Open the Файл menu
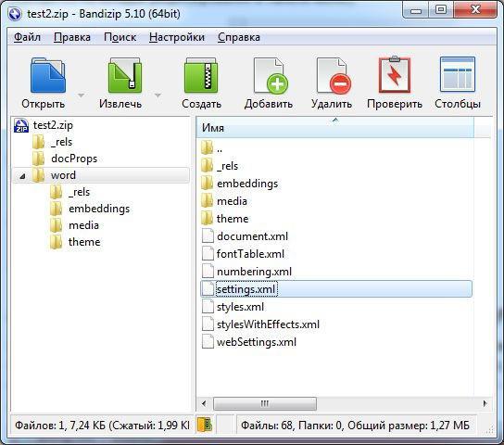The image size is (504, 445). point(27,37)
